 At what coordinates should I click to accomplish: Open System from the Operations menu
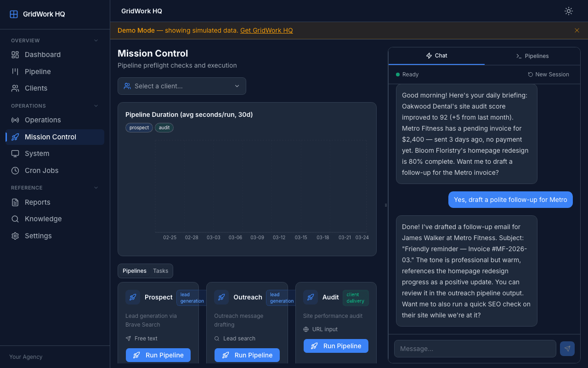pos(15,153)
